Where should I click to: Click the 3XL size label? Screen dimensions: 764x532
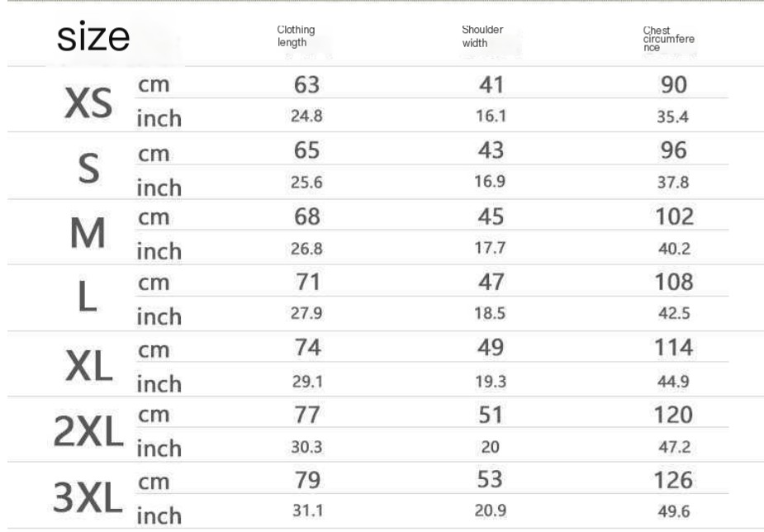(88, 497)
